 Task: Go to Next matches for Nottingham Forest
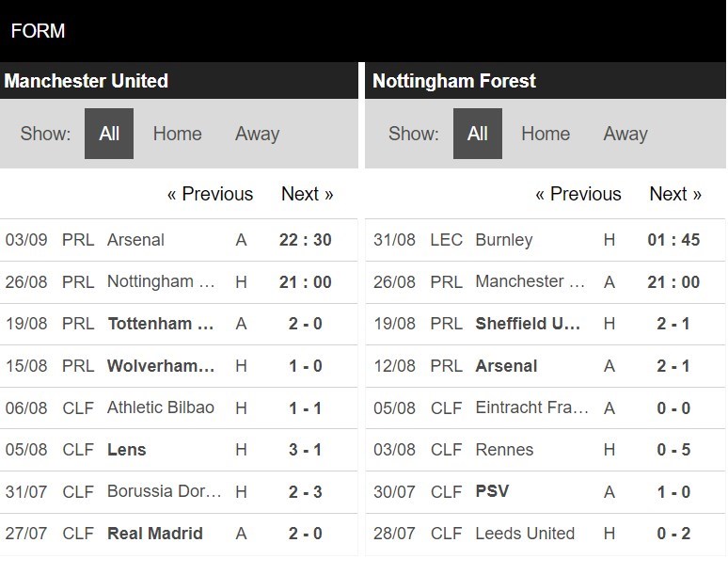tap(675, 194)
